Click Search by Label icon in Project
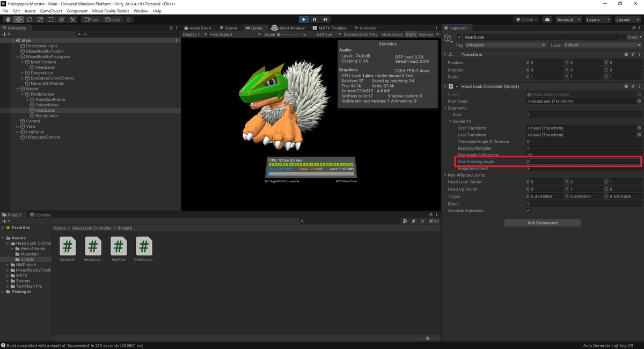Screen dimensions: 644x349 pyautogui.click(x=414, y=221)
